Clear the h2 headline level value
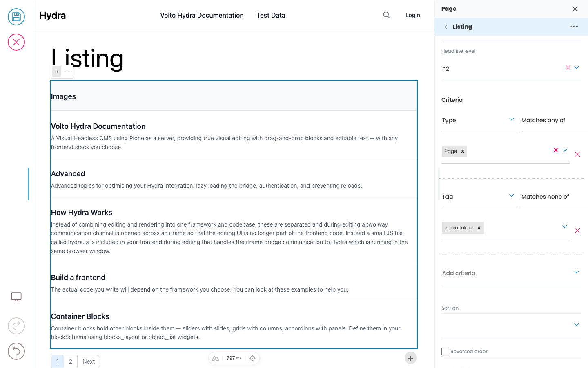 point(568,67)
